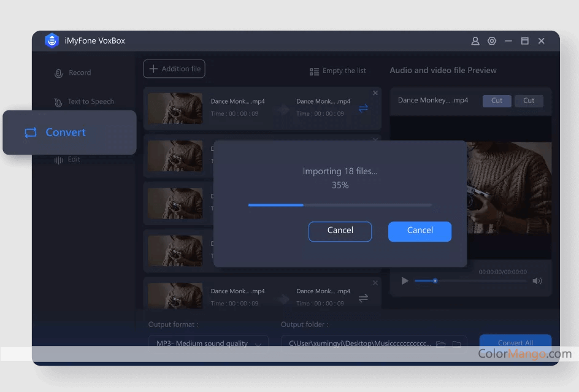
Task: Click Empty the list
Action: [338, 71]
